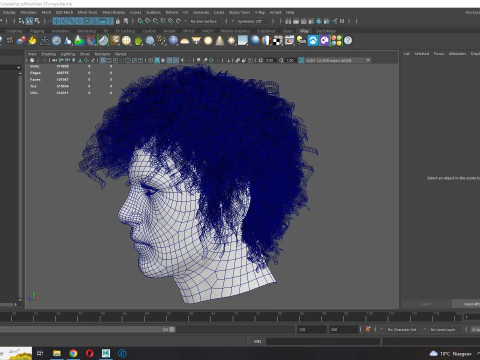Click the green plant shelf icon

coord(138,41)
